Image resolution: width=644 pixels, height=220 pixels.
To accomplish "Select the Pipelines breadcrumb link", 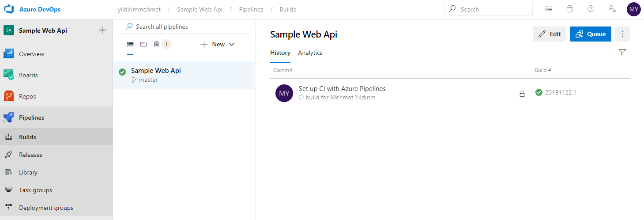I will pyautogui.click(x=251, y=9).
